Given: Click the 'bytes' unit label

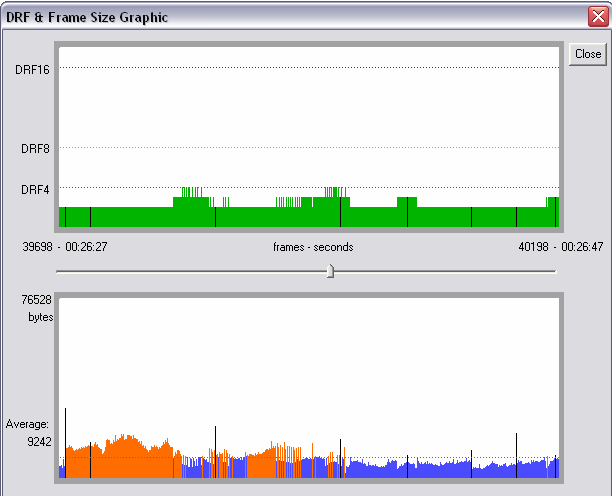Looking at the screenshot, I should [41, 317].
